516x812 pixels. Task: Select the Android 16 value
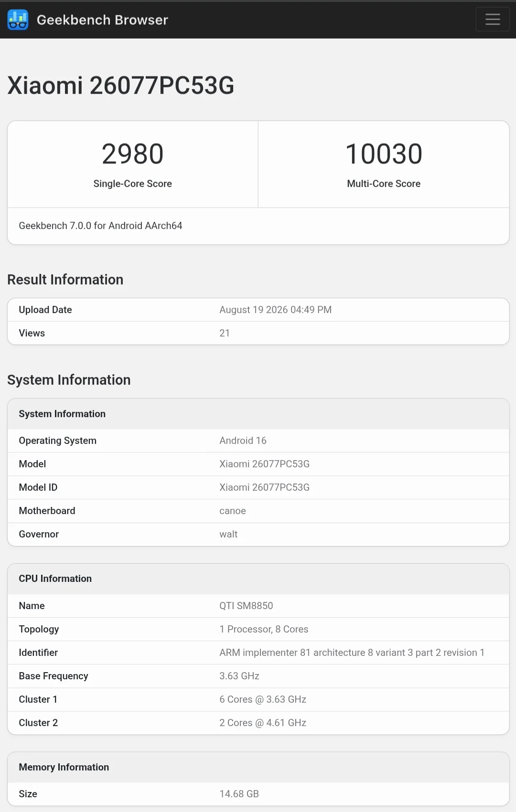coord(243,441)
